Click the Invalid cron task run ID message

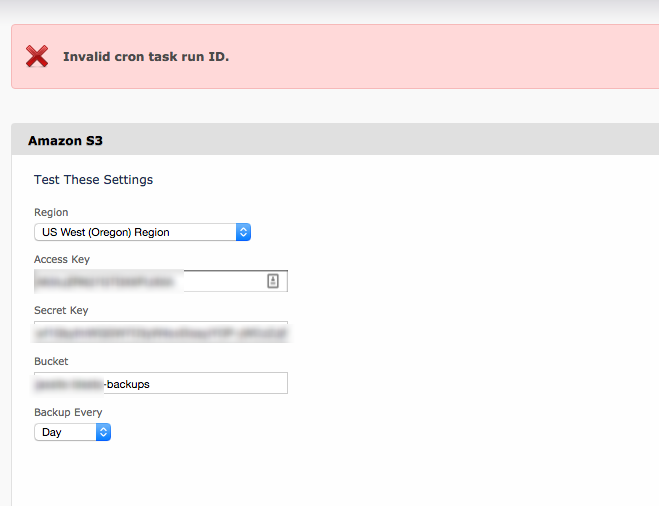(146, 57)
